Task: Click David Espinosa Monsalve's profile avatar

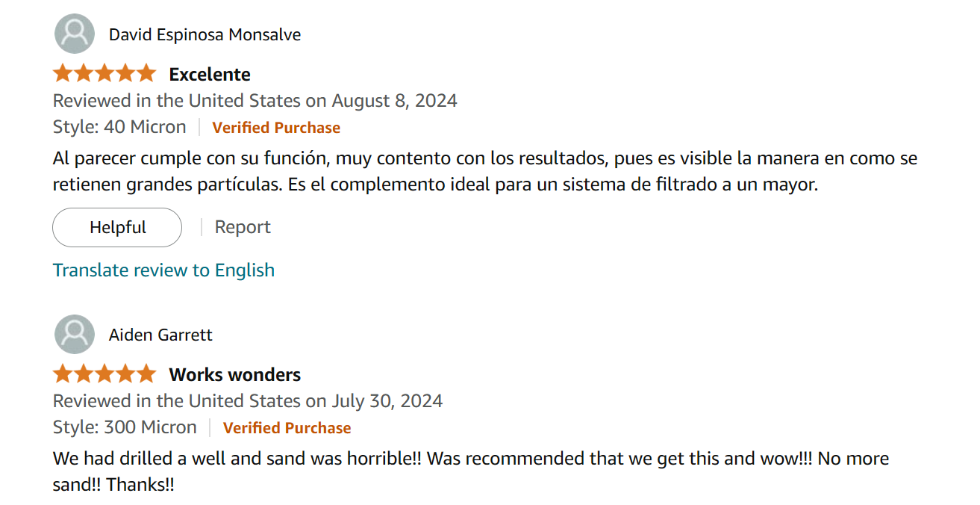Action: pyautogui.click(x=75, y=34)
